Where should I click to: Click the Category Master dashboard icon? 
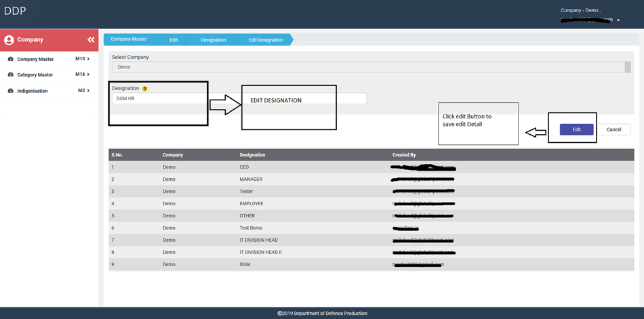pyautogui.click(x=10, y=75)
